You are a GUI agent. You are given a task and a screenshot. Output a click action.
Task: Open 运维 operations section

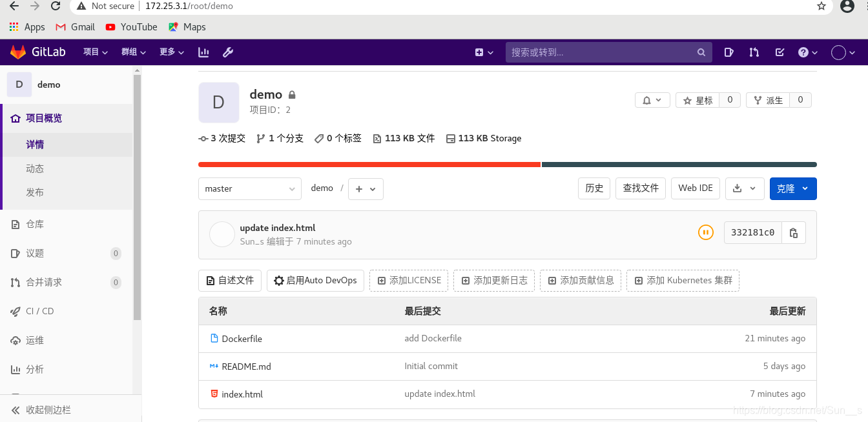[x=28, y=340]
